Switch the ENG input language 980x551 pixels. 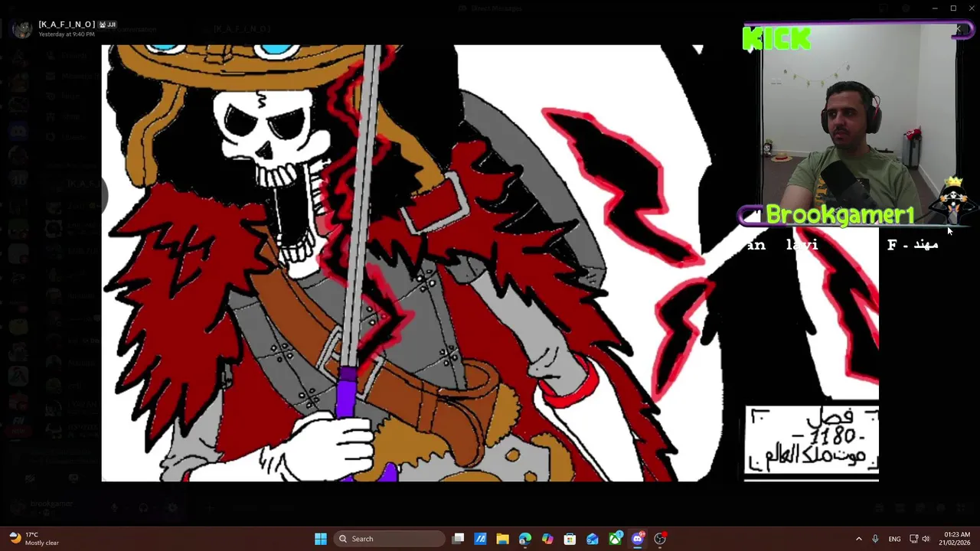click(894, 539)
